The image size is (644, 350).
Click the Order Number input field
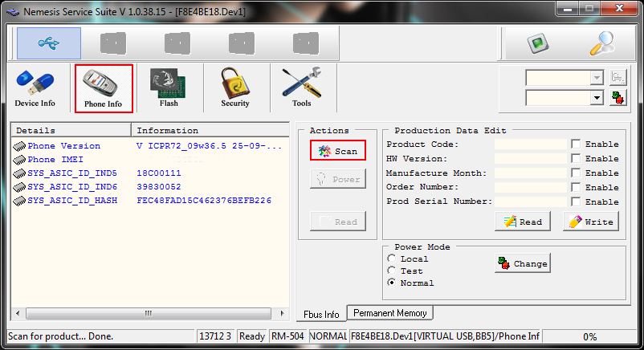tap(531, 187)
